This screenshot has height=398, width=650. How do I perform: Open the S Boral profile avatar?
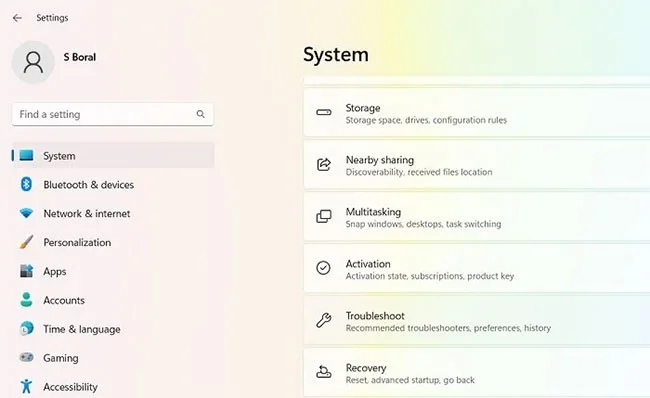pyautogui.click(x=33, y=62)
